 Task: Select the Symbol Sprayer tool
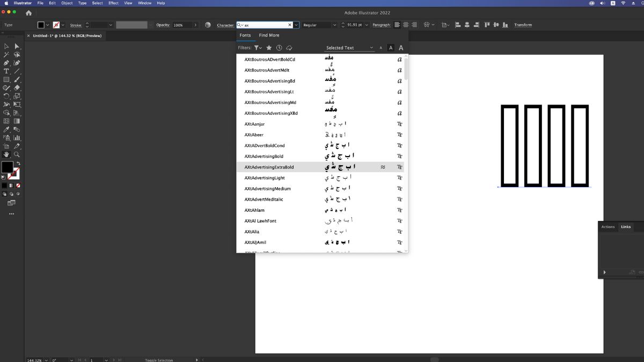click(x=6, y=138)
